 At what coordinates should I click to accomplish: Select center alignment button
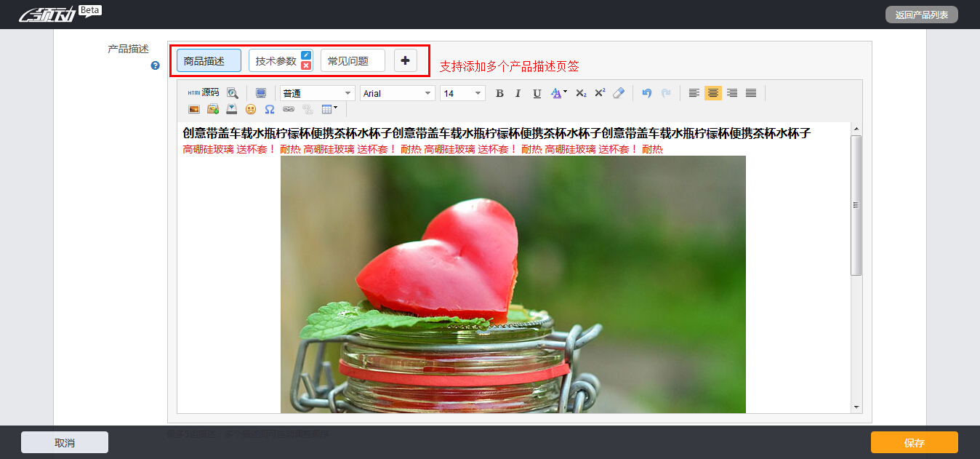pos(713,93)
